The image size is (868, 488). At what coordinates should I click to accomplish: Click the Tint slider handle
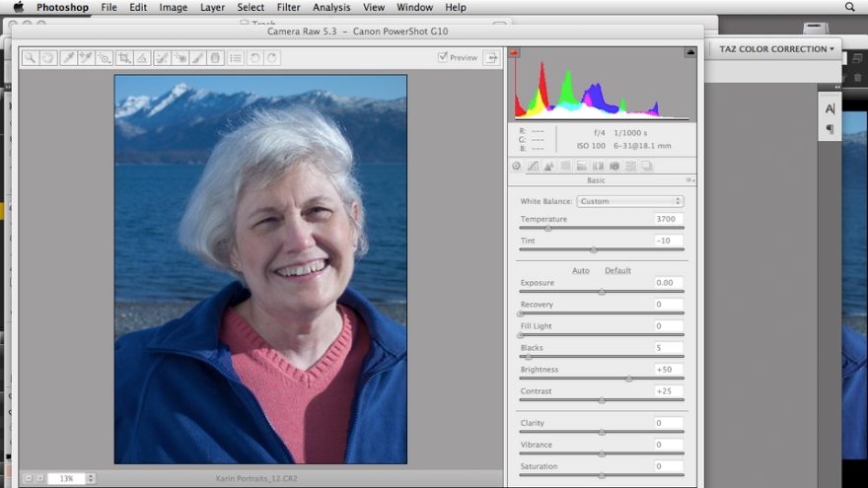click(594, 249)
